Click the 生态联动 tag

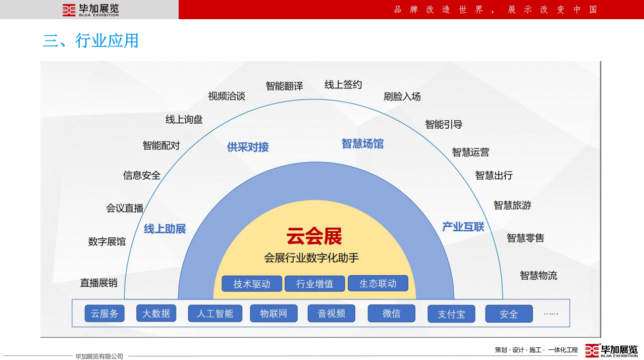pyautogui.click(x=378, y=283)
